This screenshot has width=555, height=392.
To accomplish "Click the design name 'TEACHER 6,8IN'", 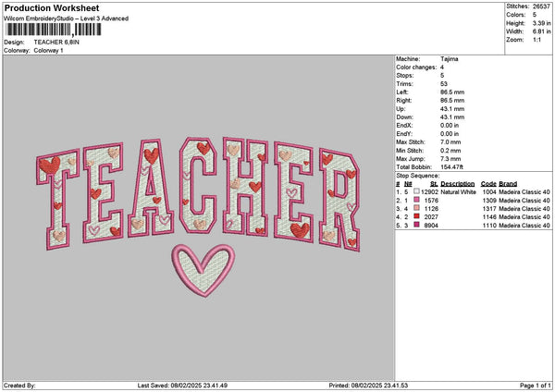I will pos(56,43).
